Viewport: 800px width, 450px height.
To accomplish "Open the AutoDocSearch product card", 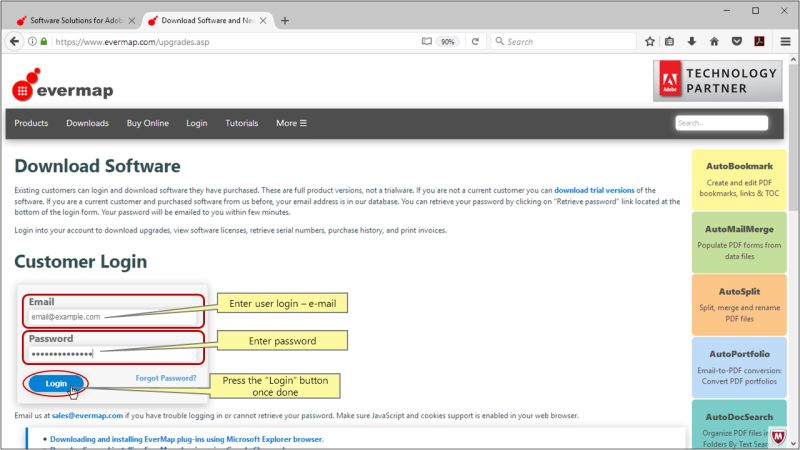I will [739, 424].
